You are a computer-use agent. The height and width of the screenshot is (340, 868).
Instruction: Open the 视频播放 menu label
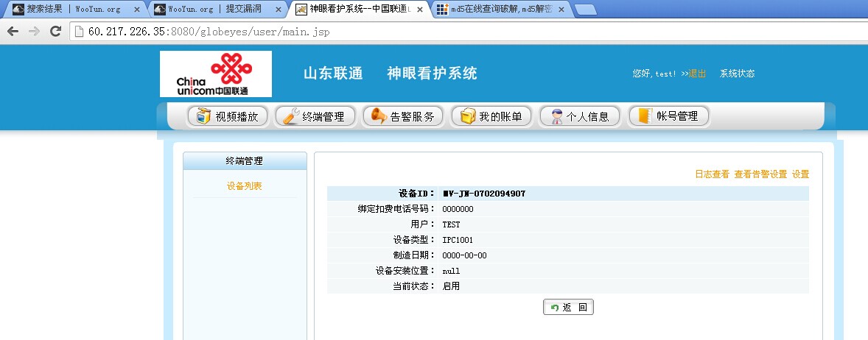coord(237,117)
